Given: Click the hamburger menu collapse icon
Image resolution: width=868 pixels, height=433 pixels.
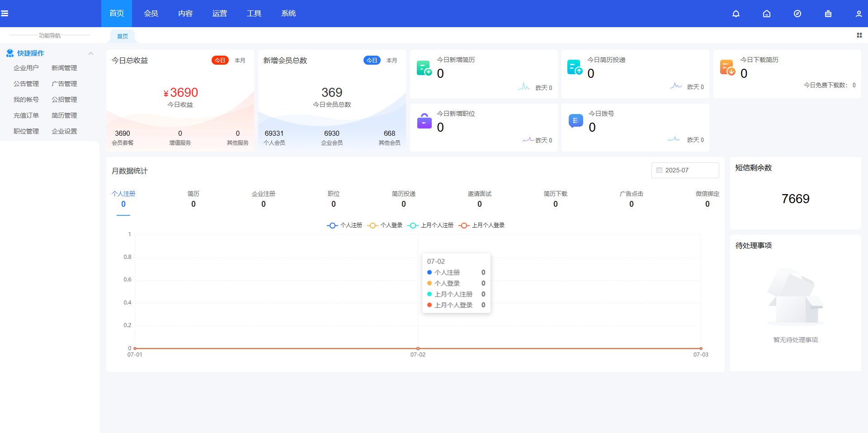Looking at the screenshot, I should pyautogui.click(x=5, y=14).
